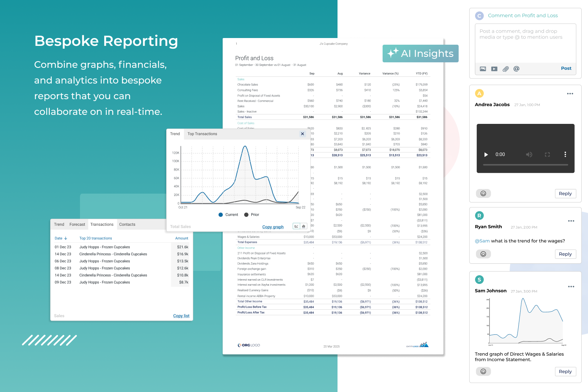588x392 pixels.
Task: Toggle the Prior series in the chart legend
Action: point(252,214)
